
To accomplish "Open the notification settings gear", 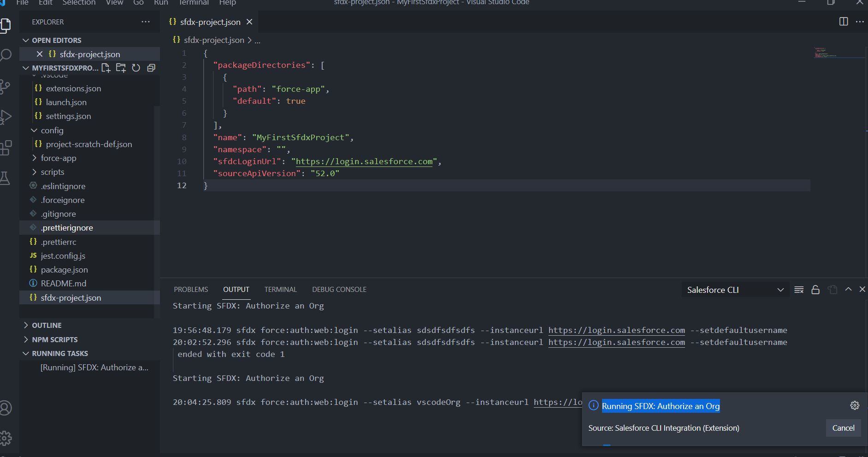I will [855, 405].
